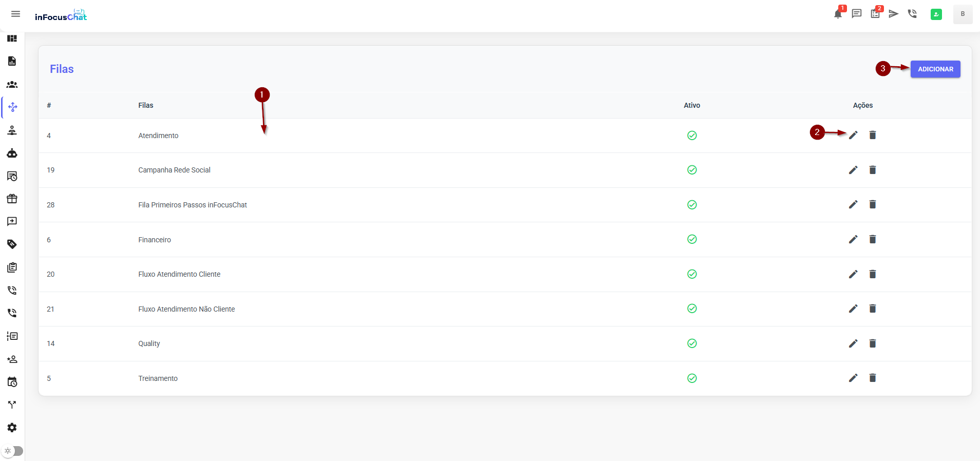The height and width of the screenshot is (461, 980).
Task: Open the gift icon in sidebar
Action: (12, 199)
